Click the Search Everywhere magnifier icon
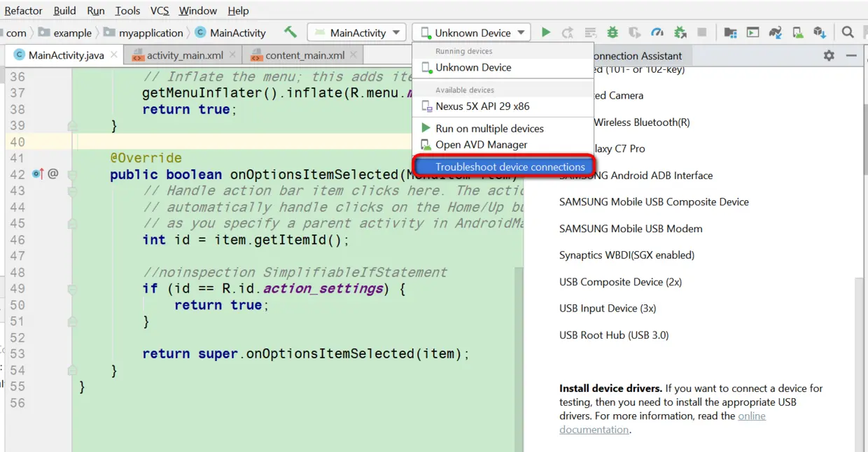The image size is (868, 452). click(848, 32)
